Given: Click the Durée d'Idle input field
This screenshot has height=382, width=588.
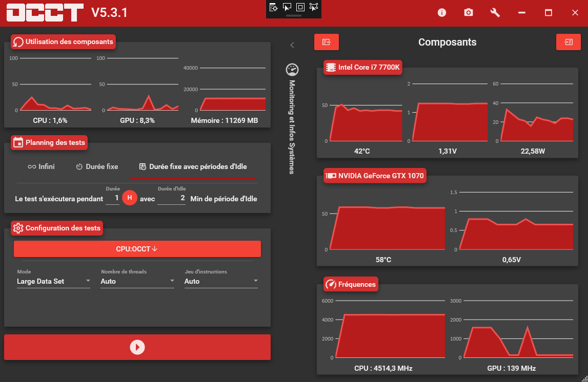Looking at the screenshot, I should click(x=171, y=198).
